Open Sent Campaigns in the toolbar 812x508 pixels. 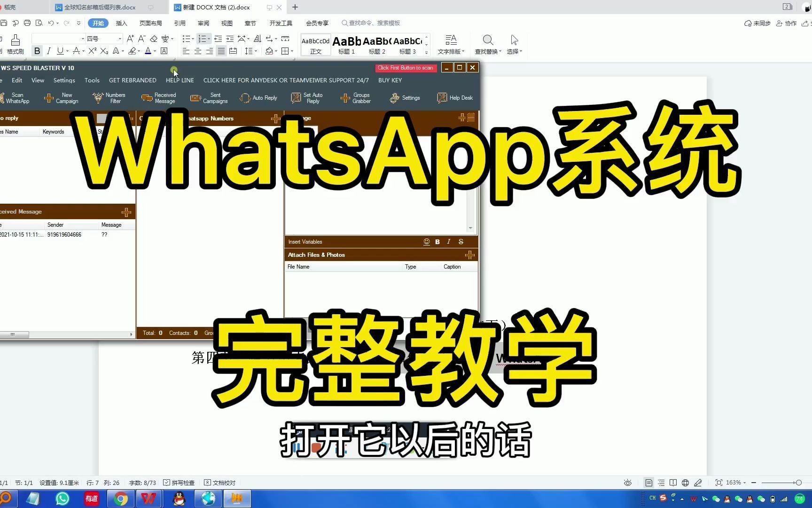point(209,98)
